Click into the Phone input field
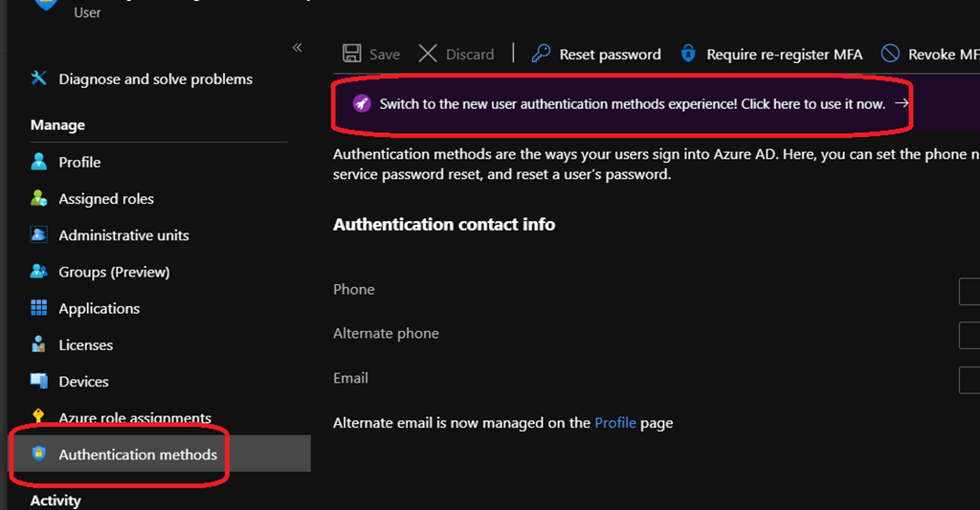 [x=969, y=291]
